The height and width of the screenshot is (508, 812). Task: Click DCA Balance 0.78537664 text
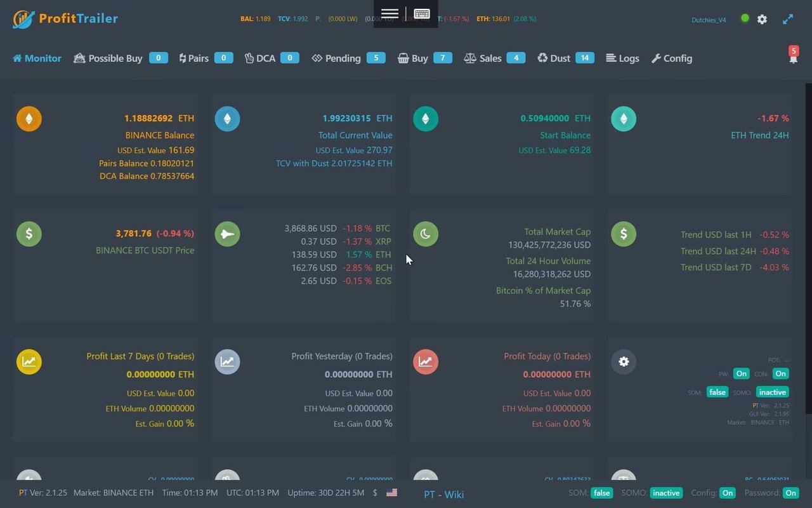[147, 176]
